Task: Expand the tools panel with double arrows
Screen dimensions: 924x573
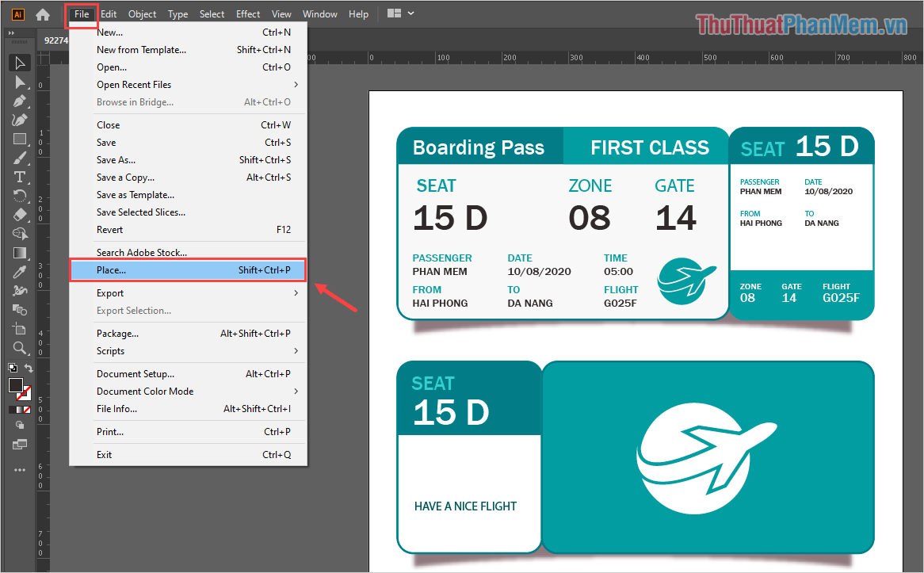Action: [x=11, y=33]
